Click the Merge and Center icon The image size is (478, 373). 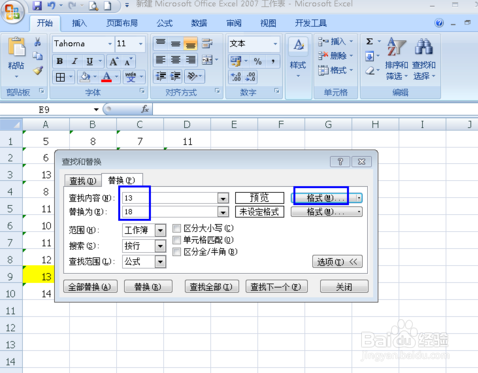[x=207, y=60]
